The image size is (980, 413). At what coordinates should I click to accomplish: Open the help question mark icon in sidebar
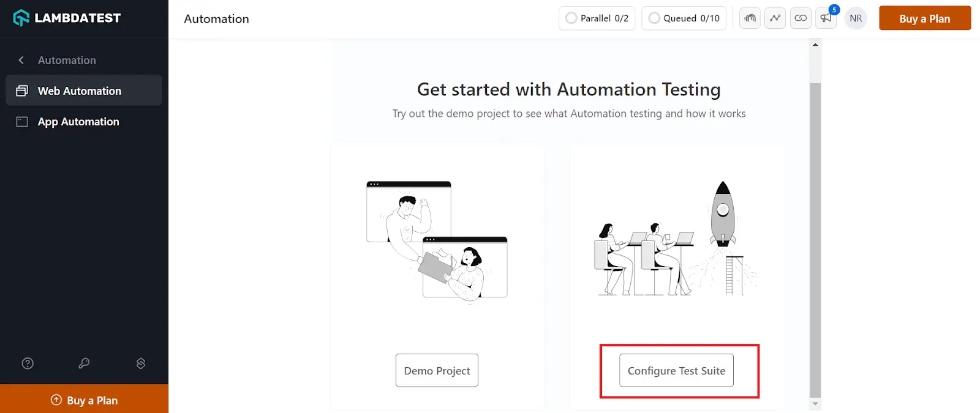click(28, 363)
